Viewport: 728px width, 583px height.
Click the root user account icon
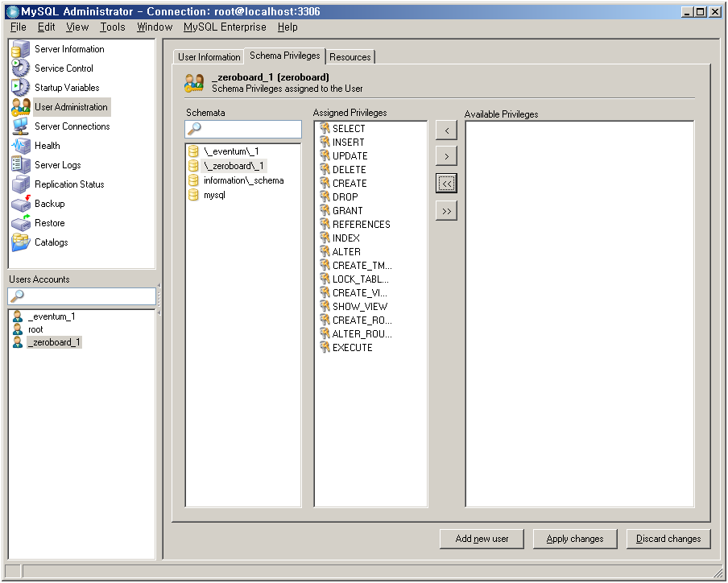pos(18,329)
